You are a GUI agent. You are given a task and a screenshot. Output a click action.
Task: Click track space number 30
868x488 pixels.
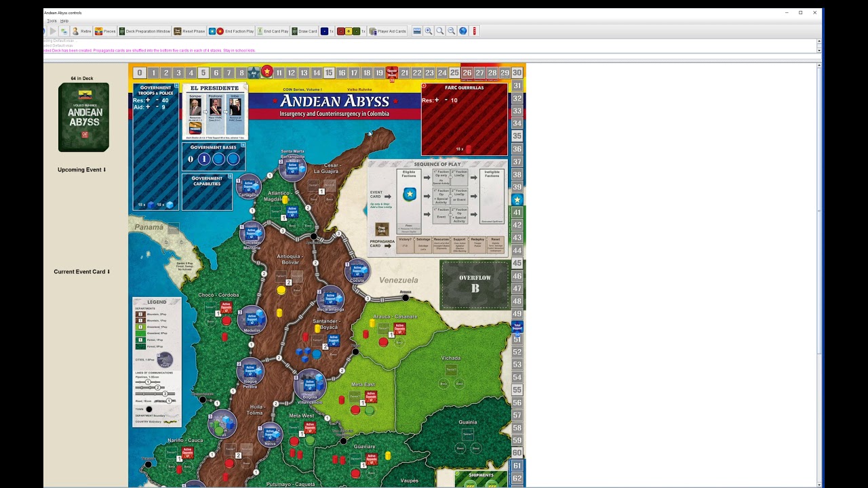coord(517,73)
